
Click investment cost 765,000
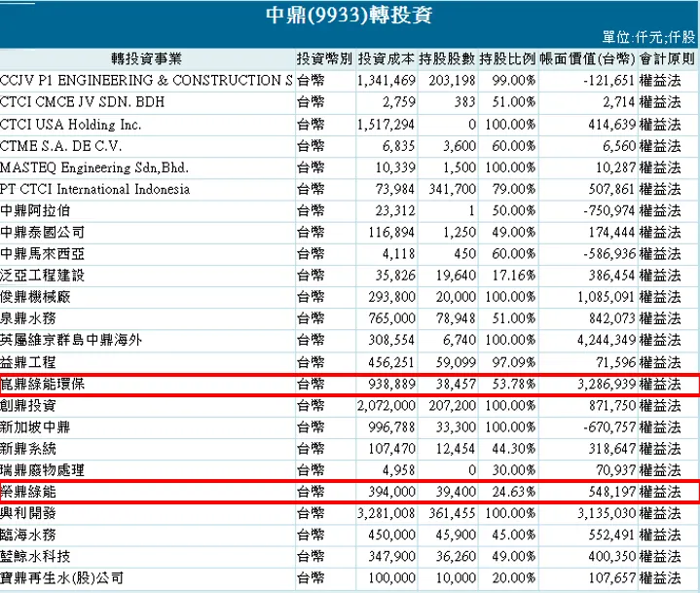pos(391,318)
